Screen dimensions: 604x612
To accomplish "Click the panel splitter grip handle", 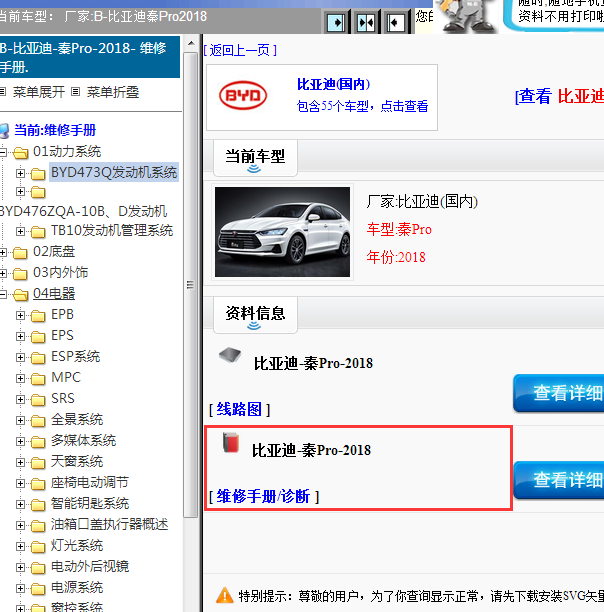I will coord(190,285).
